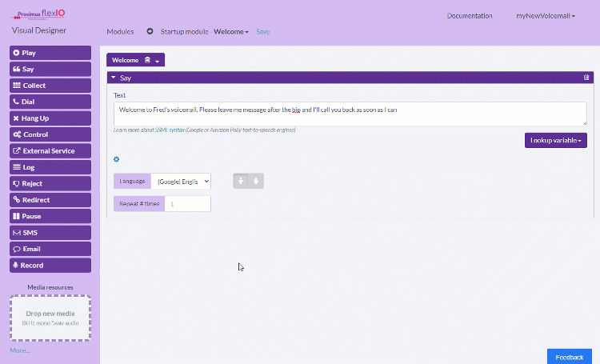Add a Pause step
Viewport: 600px width, 364px height.
50,216
